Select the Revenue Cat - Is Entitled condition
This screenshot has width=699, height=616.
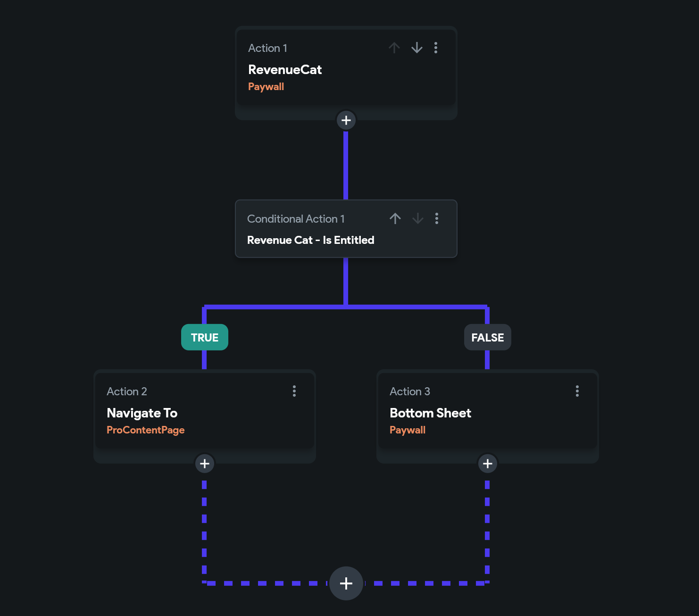click(346, 229)
